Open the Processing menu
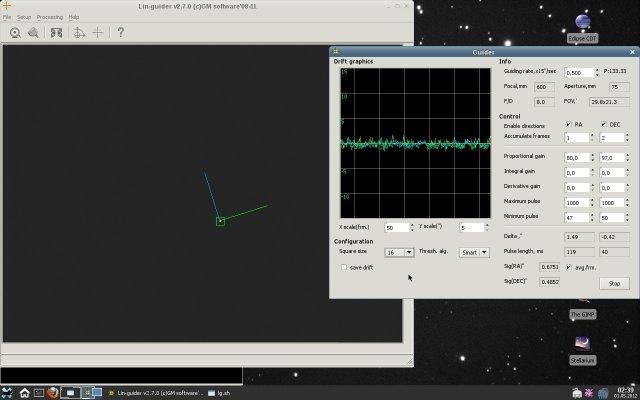 point(49,18)
